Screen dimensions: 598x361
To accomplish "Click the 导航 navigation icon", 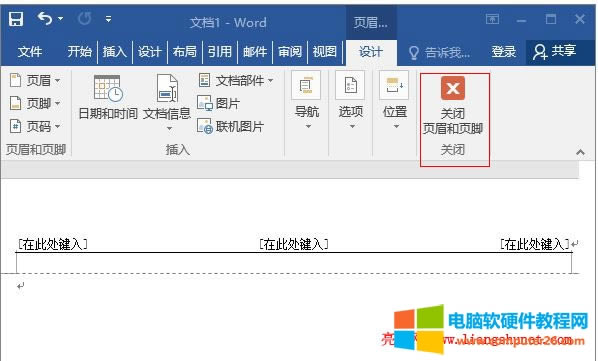I will pos(306,85).
